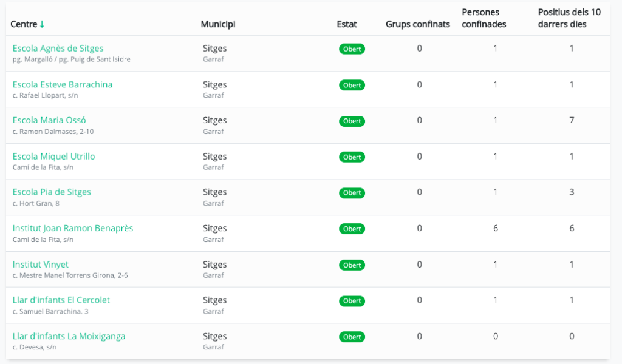Click Obert badge for Escola Agnès de Sitges
622x364 pixels.
(352, 49)
